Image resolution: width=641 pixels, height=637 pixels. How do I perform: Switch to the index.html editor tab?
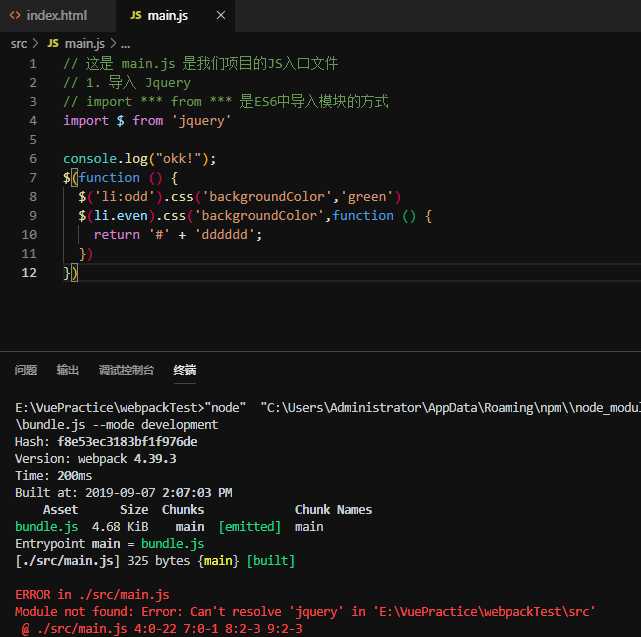tap(57, 16)
